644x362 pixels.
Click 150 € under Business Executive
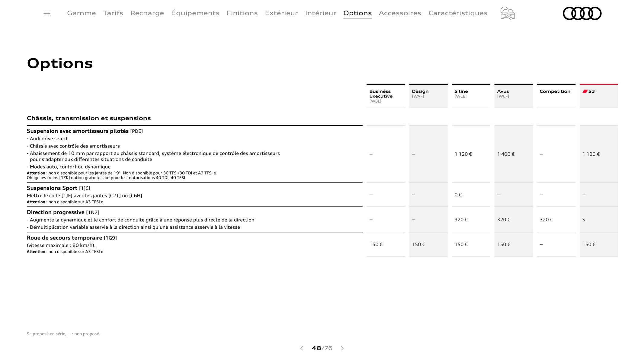coord(376,245)
